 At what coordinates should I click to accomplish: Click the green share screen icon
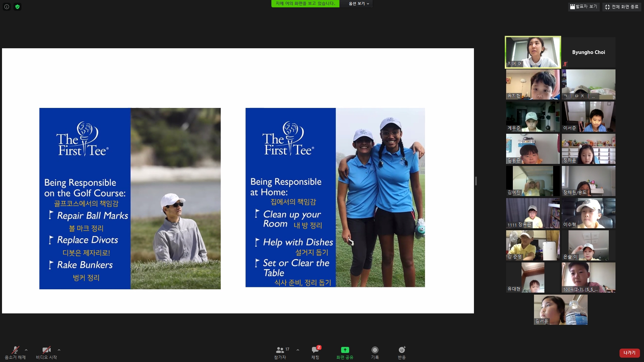[x=345, y=350]
